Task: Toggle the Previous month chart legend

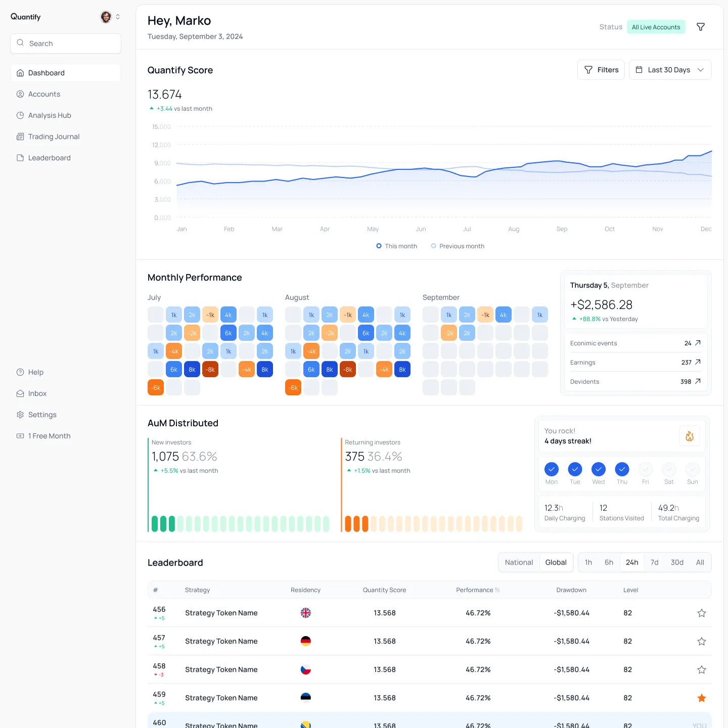Action: click(x=457, y=246)
